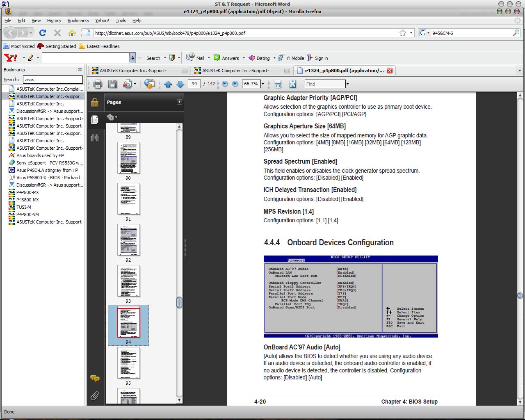The width and height of the screenshot is (525, 420).
Task: Reload the page in Firefox
Action: click(x=43, y=33)
